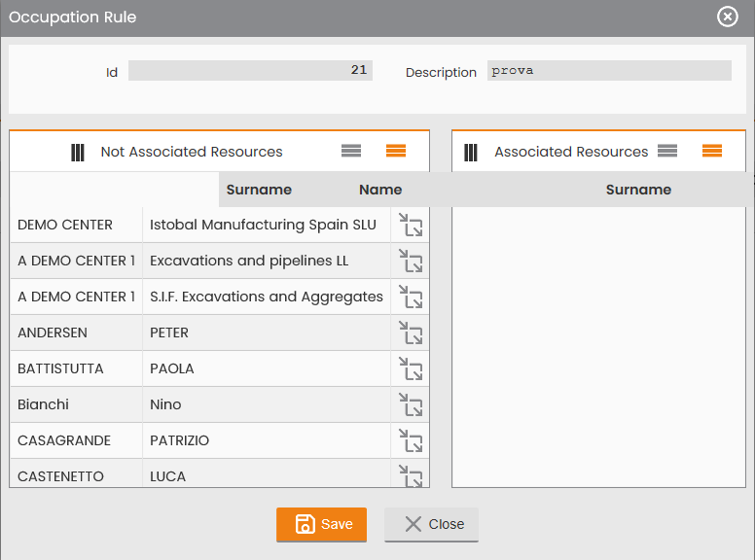Image resolution: width=755 pixels, height=560 pixels.
Task: Select the PAOLA name cell
Action: coord(267,368)
